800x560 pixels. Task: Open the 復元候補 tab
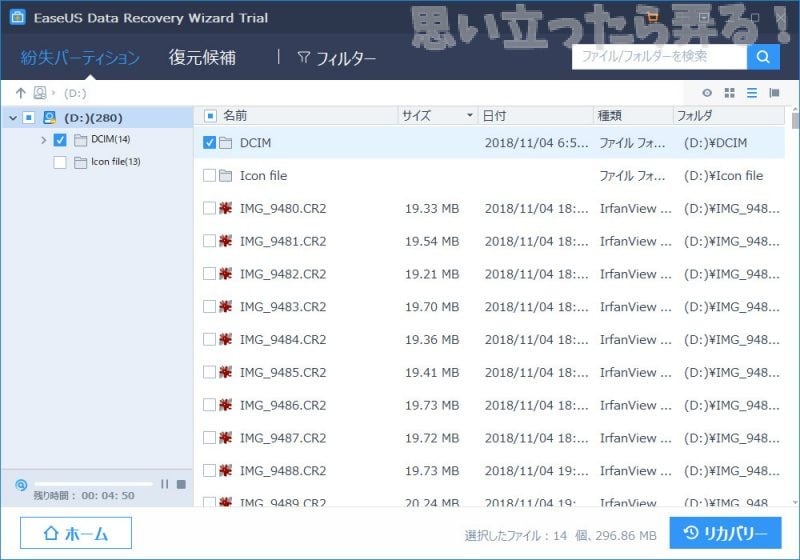(202, 58)
